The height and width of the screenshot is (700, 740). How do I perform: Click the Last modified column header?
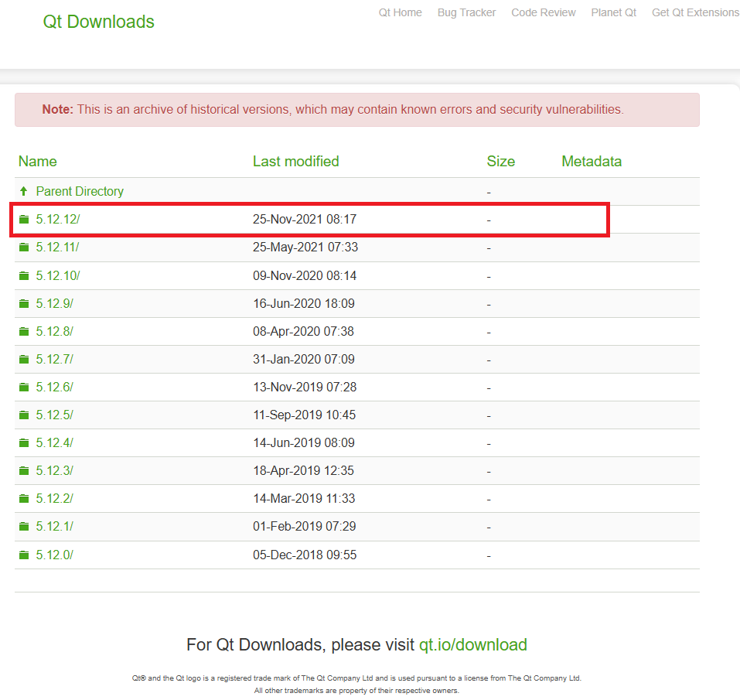pyautogui.click(x=296, y=162)
